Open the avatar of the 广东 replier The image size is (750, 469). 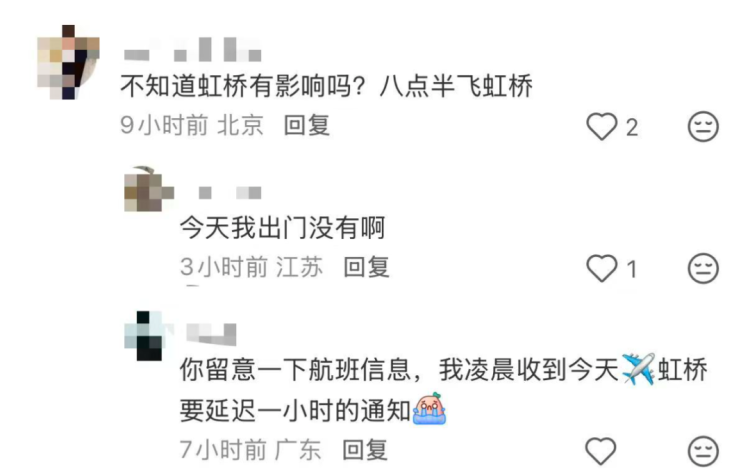click(x=148, y=336)
